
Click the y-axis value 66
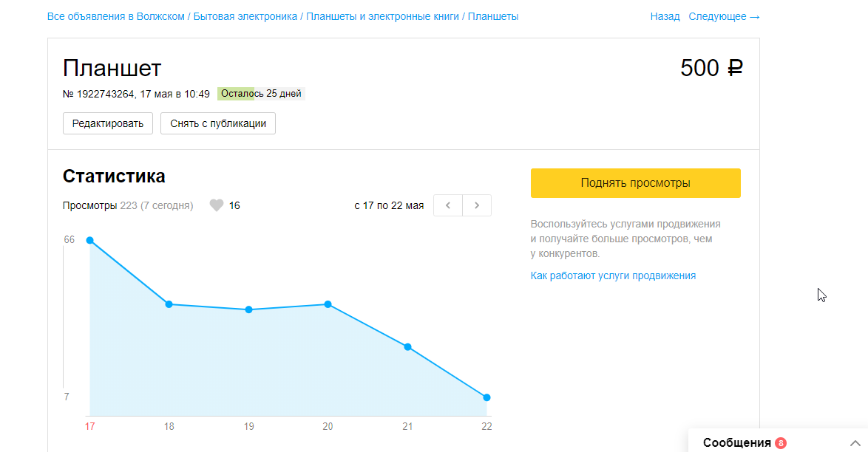click(x=69, y=239)
